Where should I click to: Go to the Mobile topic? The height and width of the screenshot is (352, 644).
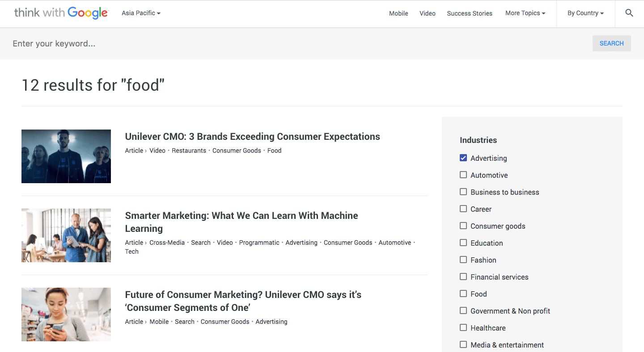(398, 13)
